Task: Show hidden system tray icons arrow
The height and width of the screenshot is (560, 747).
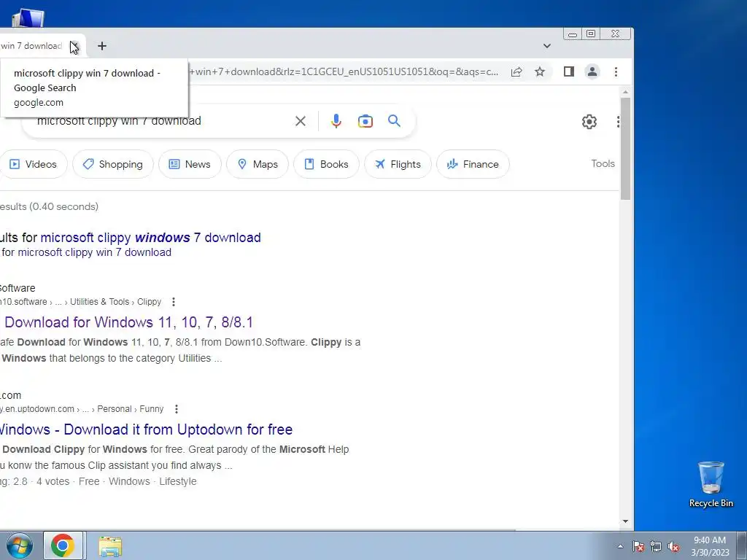Action: (x=620, y=546)
